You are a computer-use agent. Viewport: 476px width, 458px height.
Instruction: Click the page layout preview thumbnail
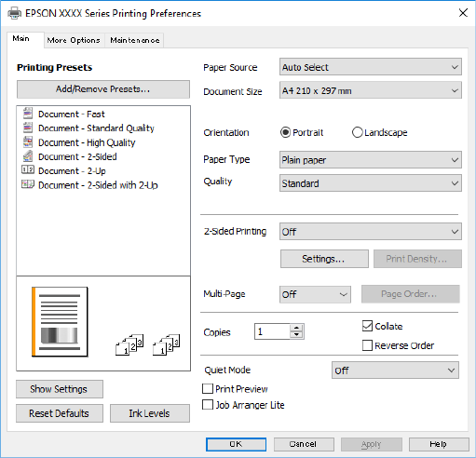60,322
